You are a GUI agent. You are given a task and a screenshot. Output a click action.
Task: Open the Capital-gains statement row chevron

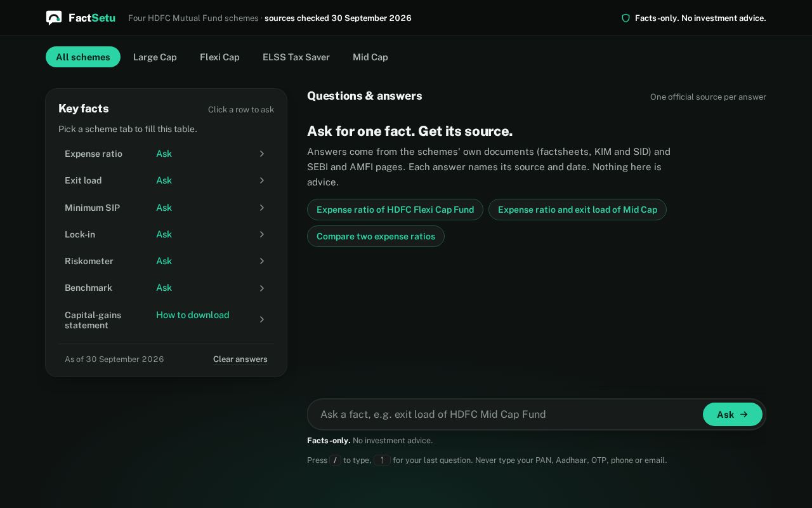(x=261, y=319)
